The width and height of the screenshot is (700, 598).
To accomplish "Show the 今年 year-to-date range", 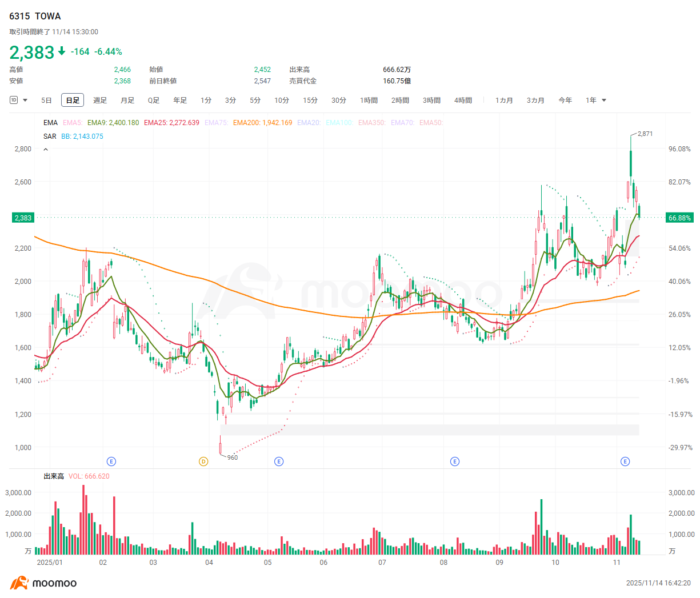I will pos(565,101).
